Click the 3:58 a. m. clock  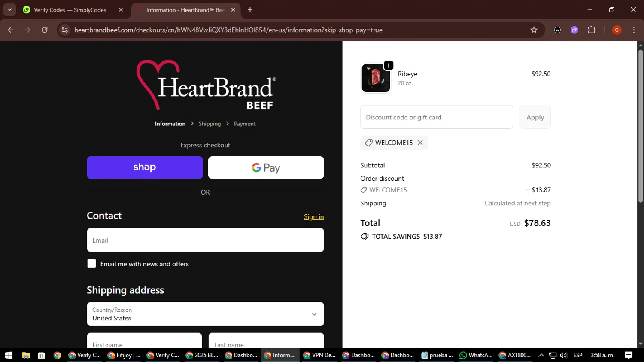[603, 355]
